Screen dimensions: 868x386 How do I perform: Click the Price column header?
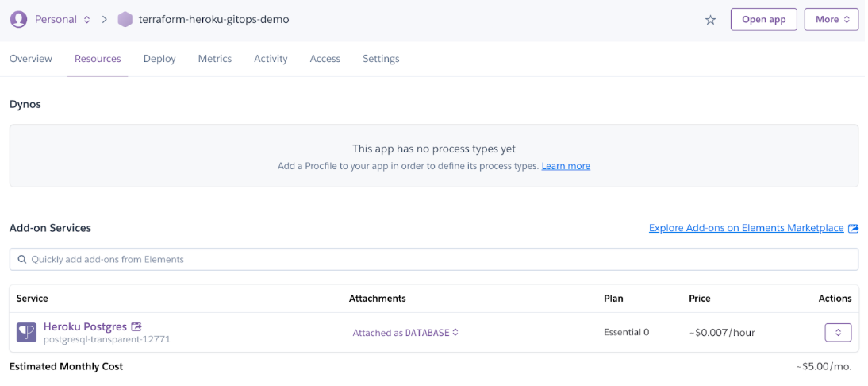700,299
